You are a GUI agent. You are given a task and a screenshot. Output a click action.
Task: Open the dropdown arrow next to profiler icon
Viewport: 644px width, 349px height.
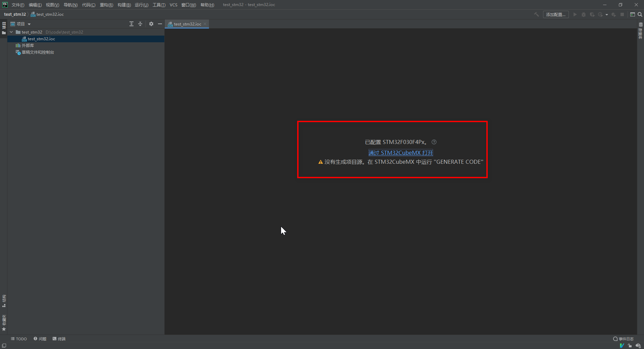click(x=607, y=15)
